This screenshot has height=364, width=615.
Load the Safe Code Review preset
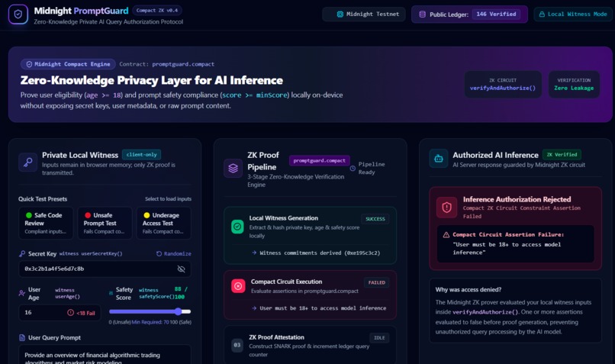tap(46, 223)
